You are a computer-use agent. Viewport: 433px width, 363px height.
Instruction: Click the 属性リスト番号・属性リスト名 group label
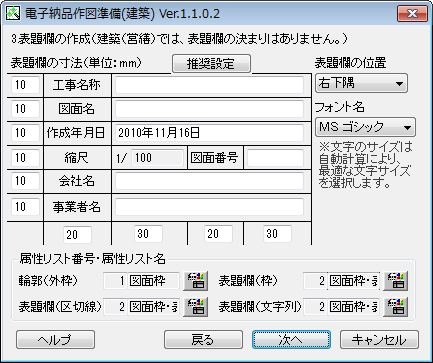92,258
